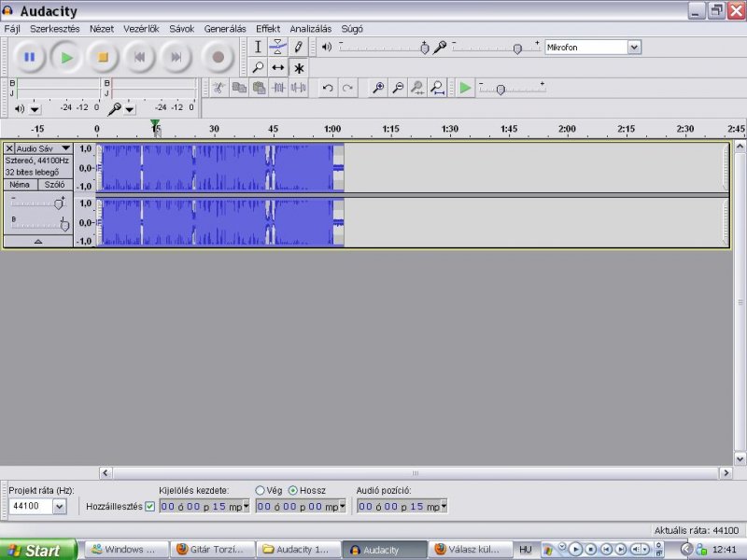Screen dimensions: 747x560
Task: Open the input meter microphone dropdown arrow
Action: click(x=130, y=109)
